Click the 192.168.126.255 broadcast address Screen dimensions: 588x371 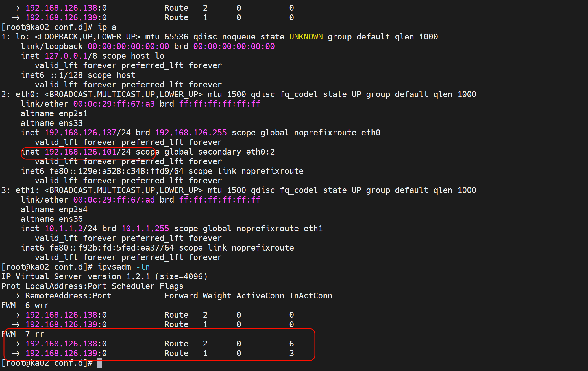point(191,133)
